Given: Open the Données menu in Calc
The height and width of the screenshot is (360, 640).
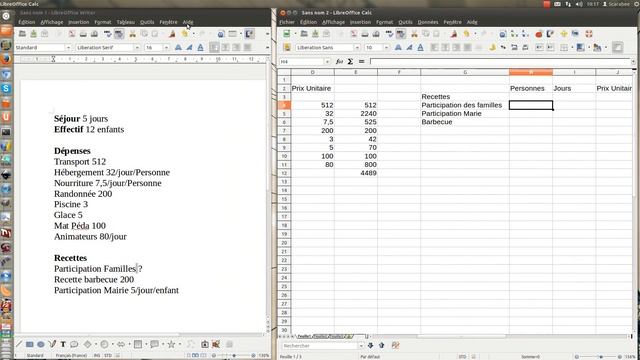Looking at the screenshot, I should click(x=428, y=22).
